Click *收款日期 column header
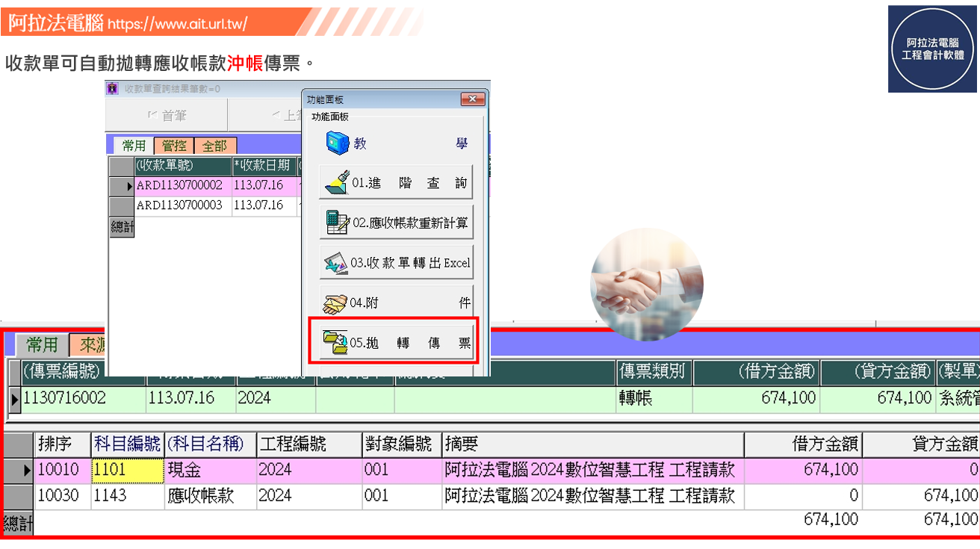 (264, 165)
